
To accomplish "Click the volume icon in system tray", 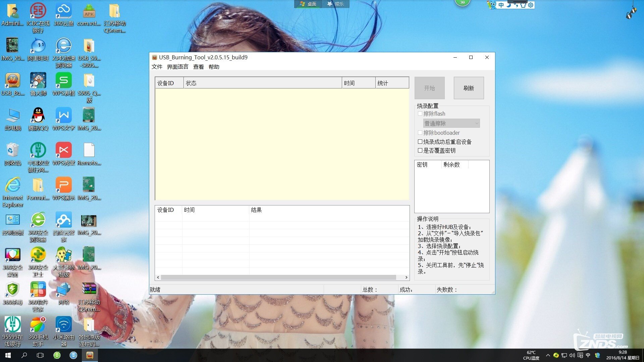I will (x=572, y=355).
